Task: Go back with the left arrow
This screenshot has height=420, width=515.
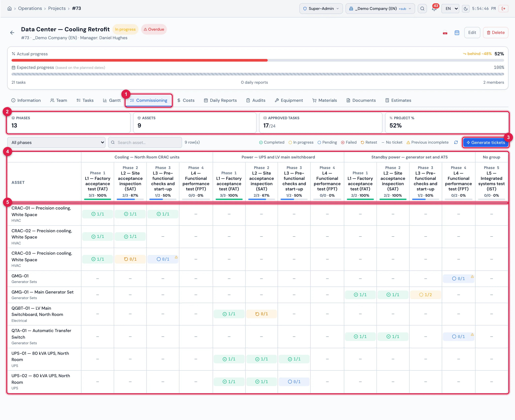Action: (x=12, y=33)
